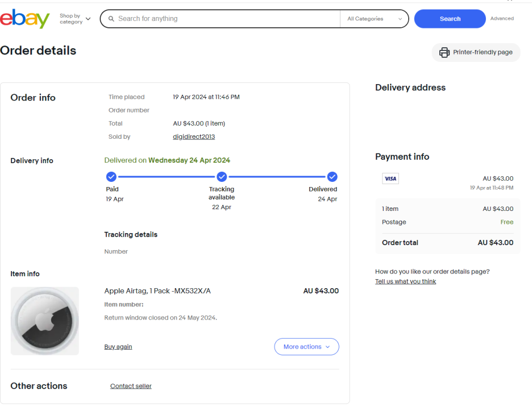
Task: Click the payment time 19 Apr at 11:48 PM
Action: pyautogui.click(x=492, y=188)
